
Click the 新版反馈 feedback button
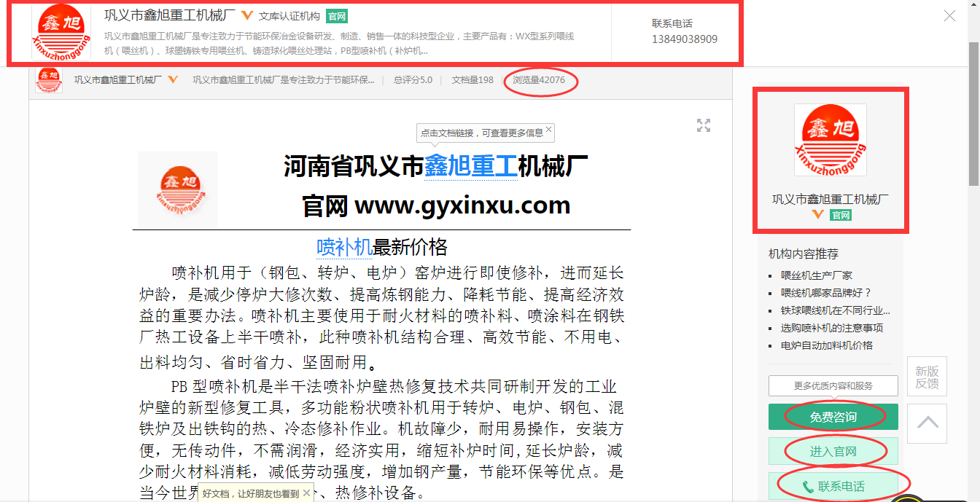(927, 377)
